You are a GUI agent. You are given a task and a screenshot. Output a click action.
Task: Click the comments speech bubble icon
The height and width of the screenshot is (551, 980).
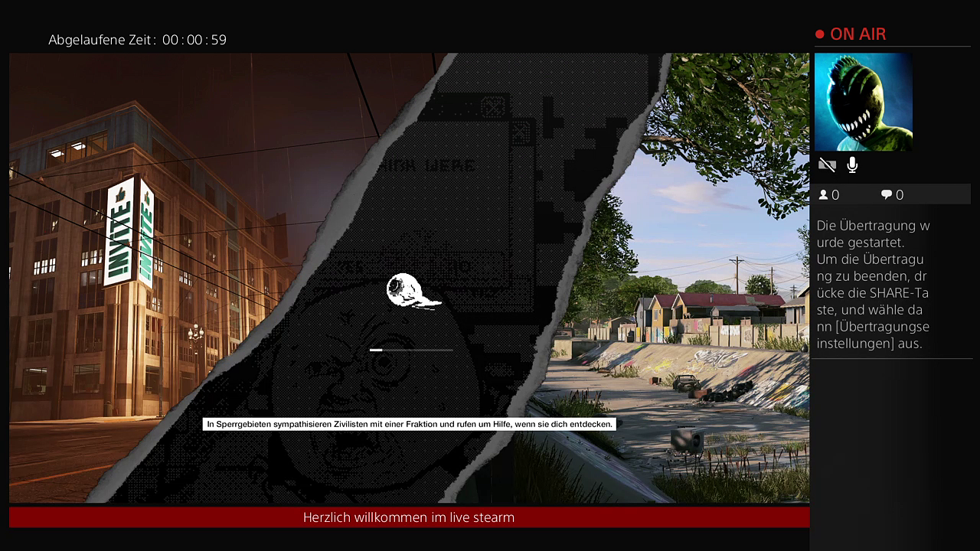[x=886, y=195]
